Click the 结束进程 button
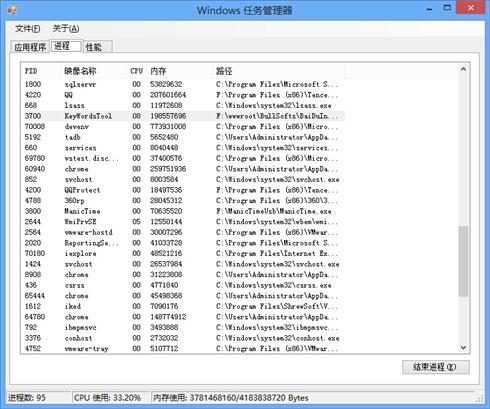This screenshot has width=490, height=409. click(x=436, y=367)
